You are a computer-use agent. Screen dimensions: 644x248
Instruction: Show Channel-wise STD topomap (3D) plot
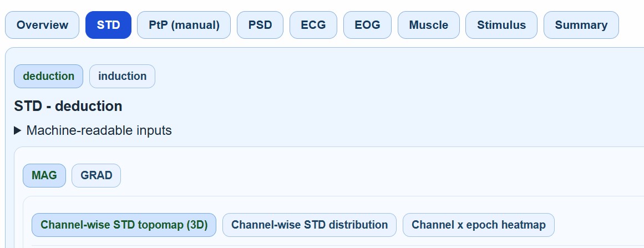tap(124, 225)
